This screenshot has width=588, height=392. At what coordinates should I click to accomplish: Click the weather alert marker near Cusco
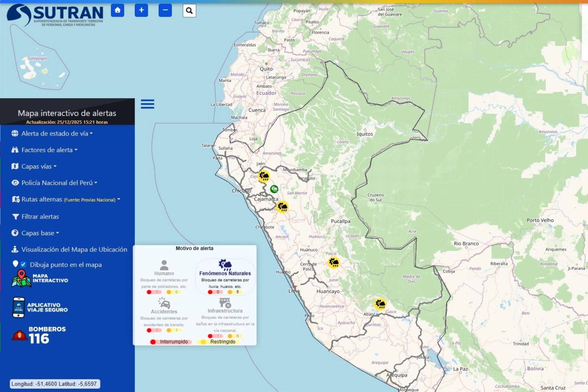pos(380,304)
